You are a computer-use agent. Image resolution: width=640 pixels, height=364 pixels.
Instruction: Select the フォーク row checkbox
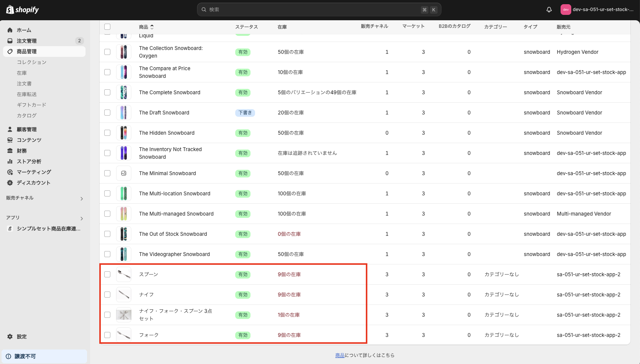click(107, 335)
